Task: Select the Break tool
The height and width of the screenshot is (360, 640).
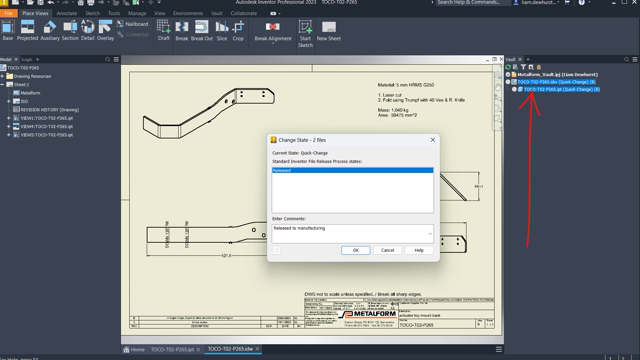Action: (x=182, y=31)
